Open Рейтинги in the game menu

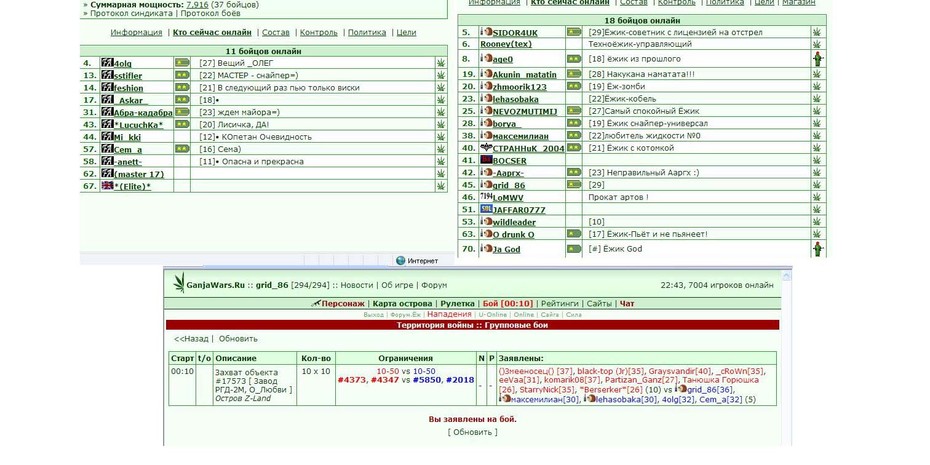(x=560, y=304)
